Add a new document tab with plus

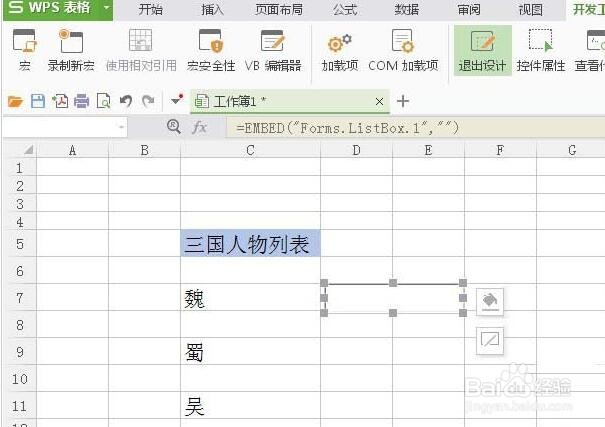(x=403, y=101)
